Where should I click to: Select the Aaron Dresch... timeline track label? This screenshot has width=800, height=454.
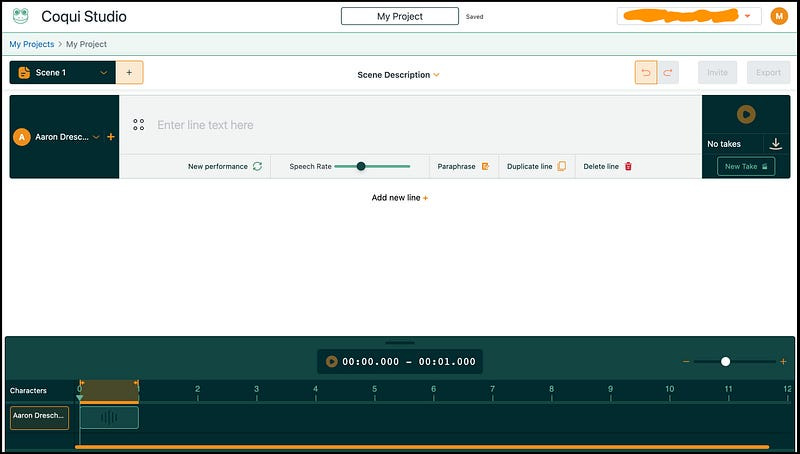coord(39,417)
